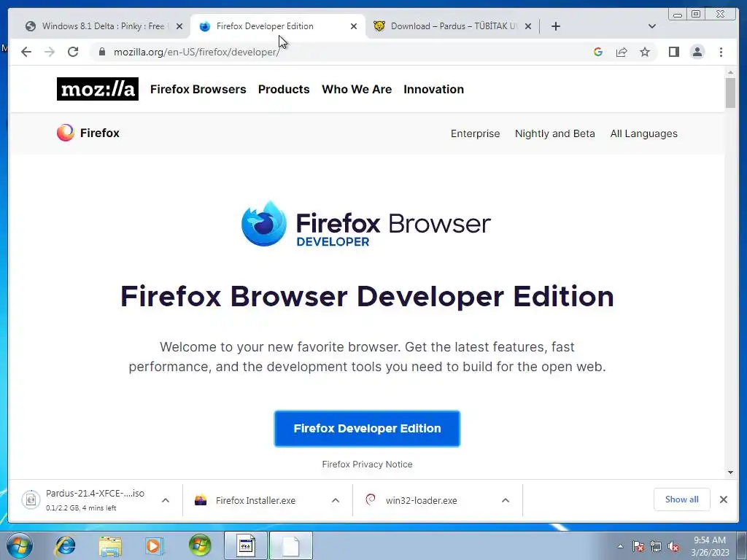Open the Innovation menu
The height and width of the screenshot is (560, 747).
coord(433,89)
